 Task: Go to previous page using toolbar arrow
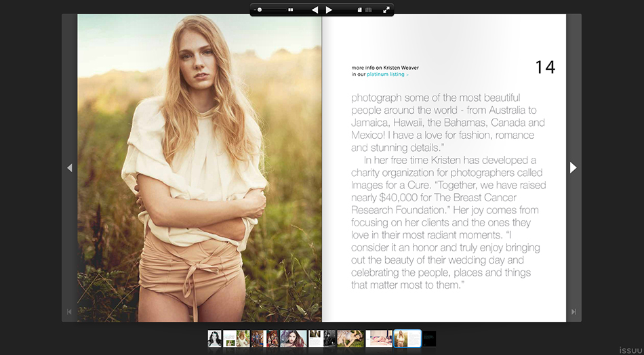(315, 10)
